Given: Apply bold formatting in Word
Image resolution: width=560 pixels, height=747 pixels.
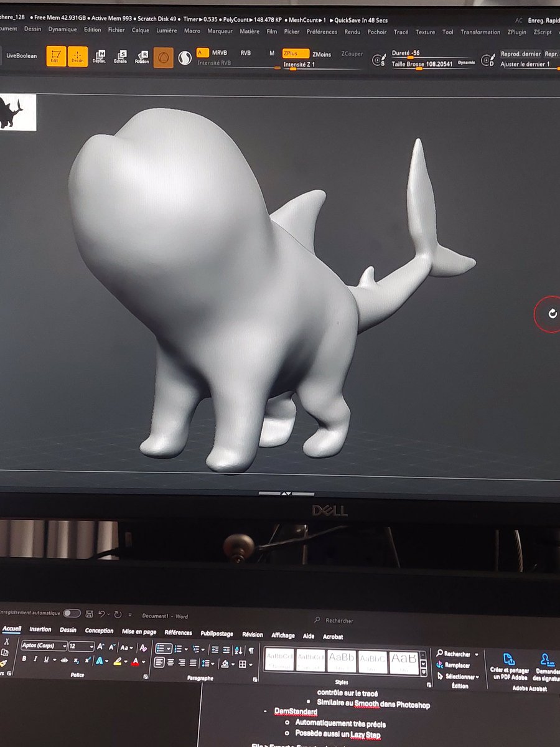Looking at the screenshot, I should point(24,659).
